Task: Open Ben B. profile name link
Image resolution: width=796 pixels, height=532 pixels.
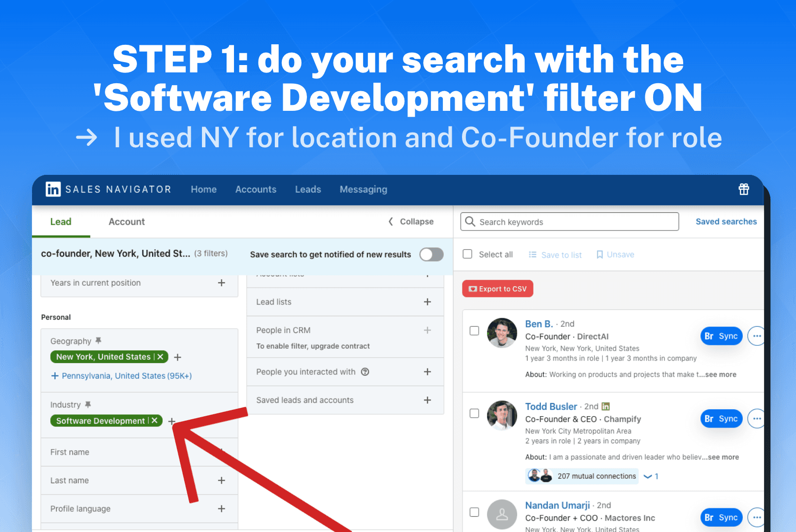Action: tap(539, 324)
